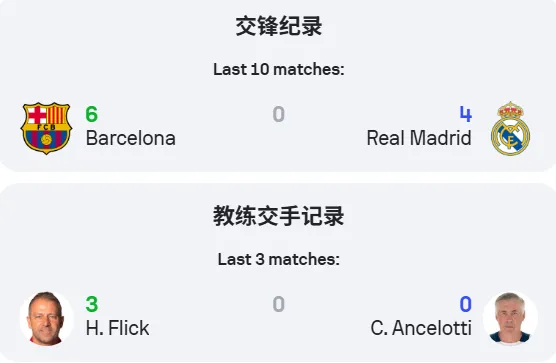Select the Real Madrid team name
This screenshot has height=363, width=556.
click(x=419, y=138)
